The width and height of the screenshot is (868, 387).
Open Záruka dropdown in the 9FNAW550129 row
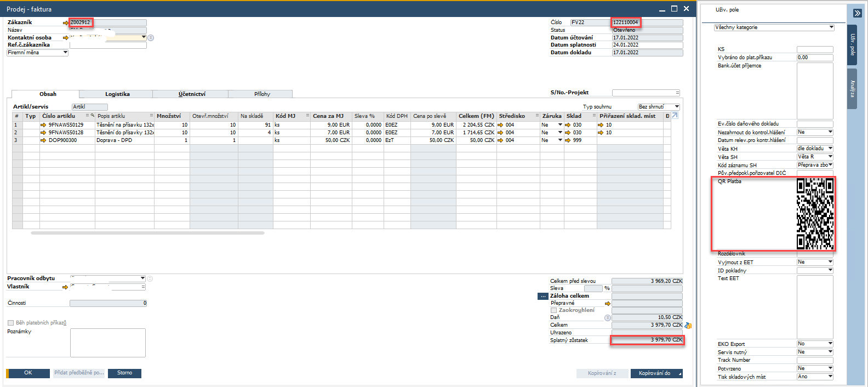tap(560, 125)
